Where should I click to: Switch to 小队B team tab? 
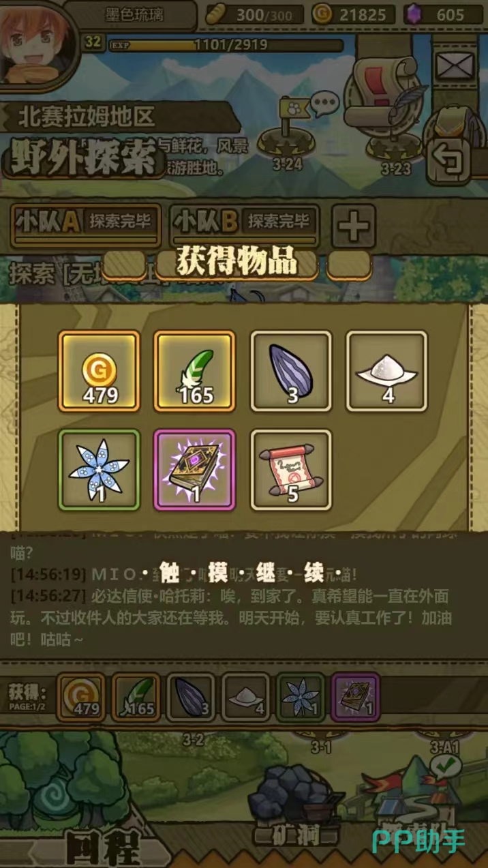(244, 224)
